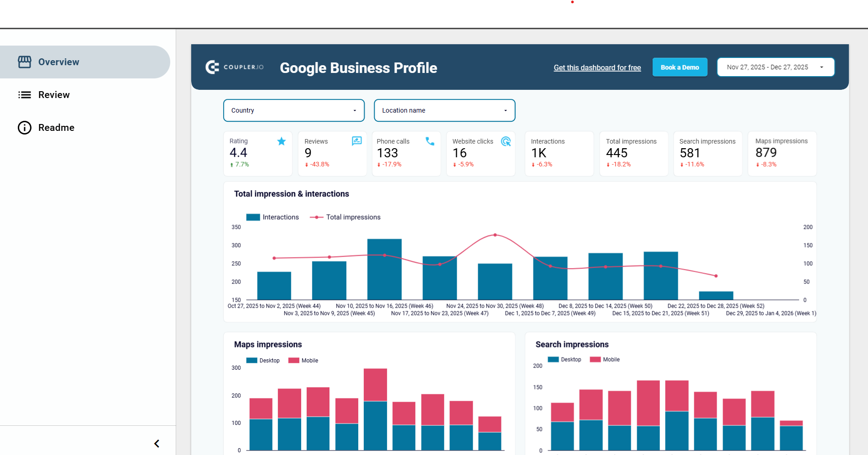Viewport: 868px width, 455px height.
Task: Open the Readme section
Action: pos(56,128)
